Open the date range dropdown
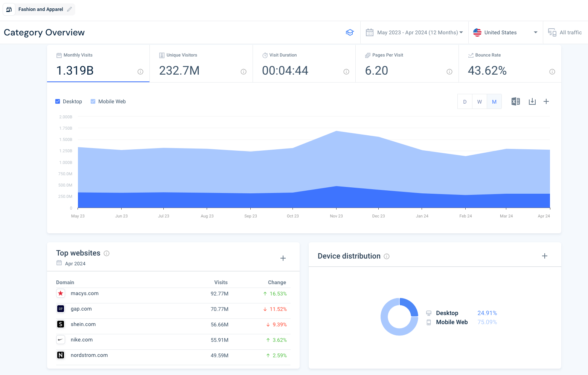Screen dimensions: 588x375 tap(414, 32)
